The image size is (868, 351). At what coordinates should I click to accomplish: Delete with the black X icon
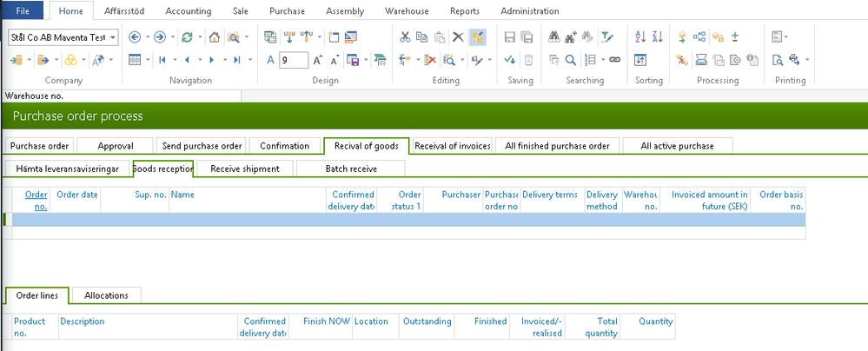click(458, 37)
